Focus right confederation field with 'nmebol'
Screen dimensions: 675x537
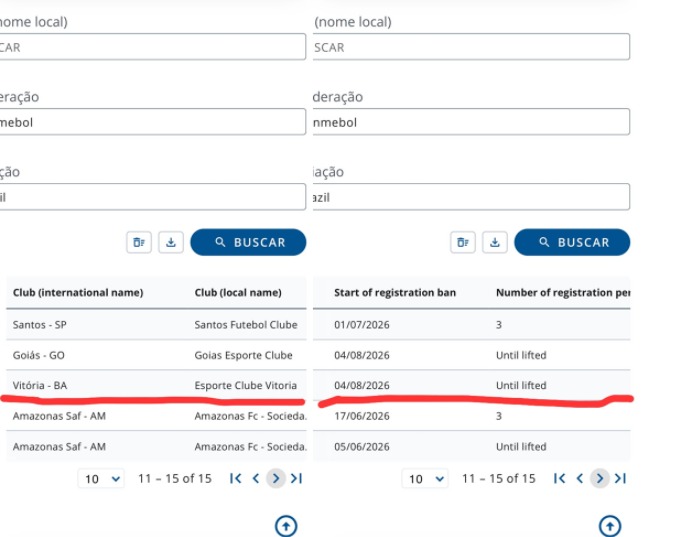471,122
